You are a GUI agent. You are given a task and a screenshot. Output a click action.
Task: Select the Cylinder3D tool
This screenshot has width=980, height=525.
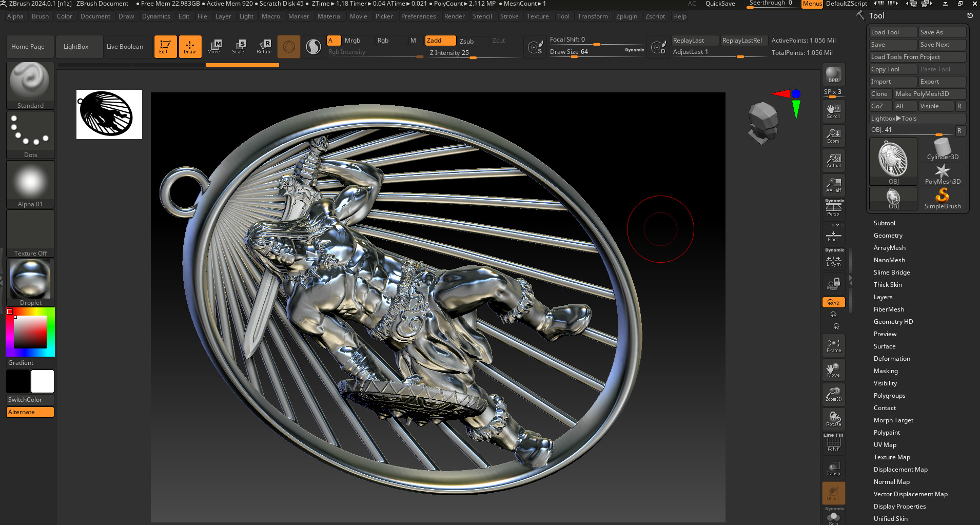tap(943, 149)
